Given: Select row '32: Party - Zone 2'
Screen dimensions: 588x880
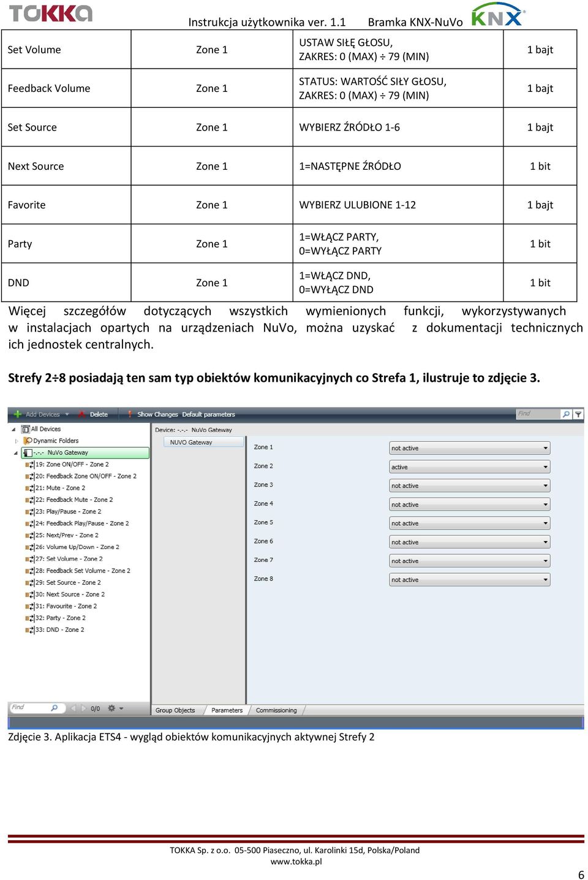Looking at the screenshot, I should coord(61,618).
